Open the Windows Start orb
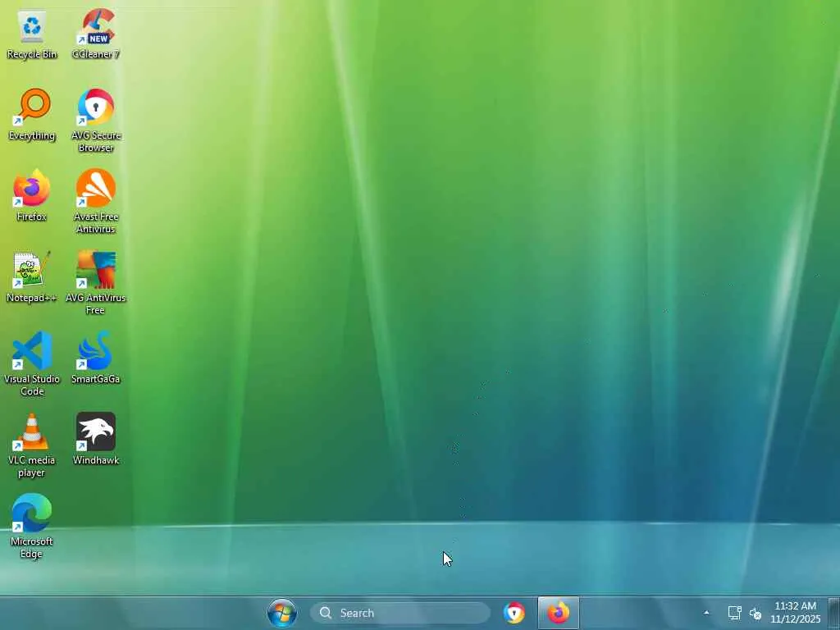Screen dimensions: 840x630 pos(282,613)
